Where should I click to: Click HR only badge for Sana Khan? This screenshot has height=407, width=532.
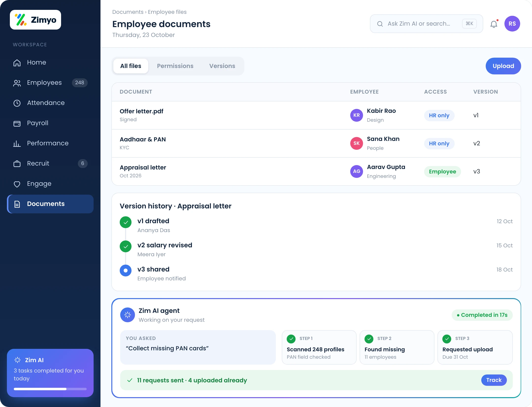[x=439, y=143]
